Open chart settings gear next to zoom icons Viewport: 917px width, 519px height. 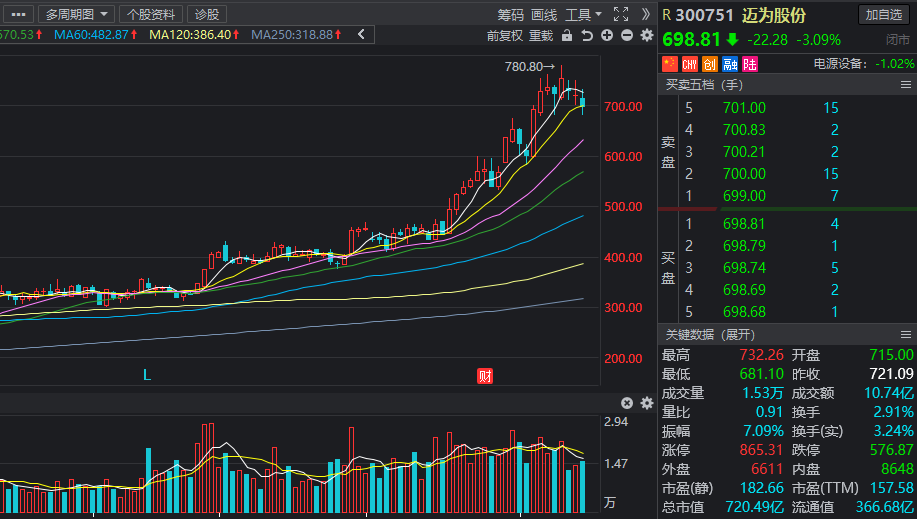pyautogui.click(x=647, y=36)
